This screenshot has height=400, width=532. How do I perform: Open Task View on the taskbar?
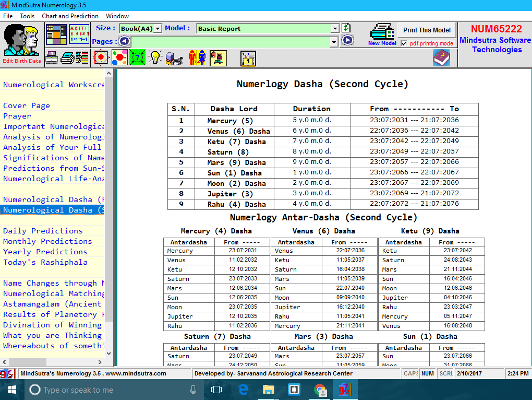click(216, 390)
